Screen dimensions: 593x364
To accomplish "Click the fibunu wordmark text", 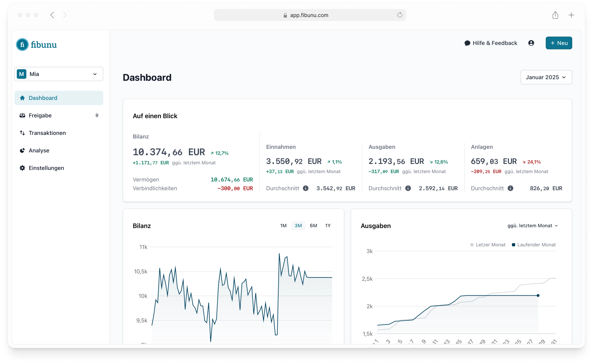I will pos(44,45).
